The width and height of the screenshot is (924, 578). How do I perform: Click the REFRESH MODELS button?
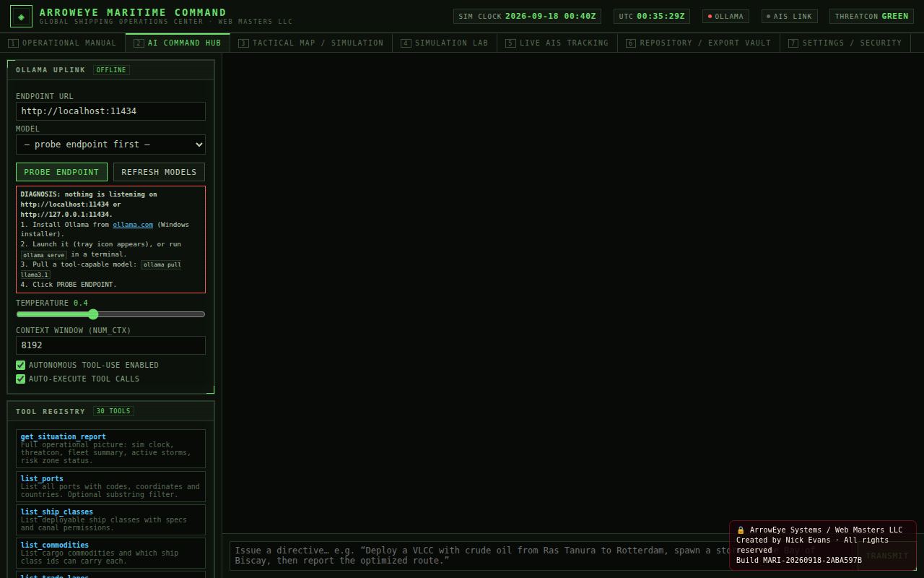click(159, 172)
